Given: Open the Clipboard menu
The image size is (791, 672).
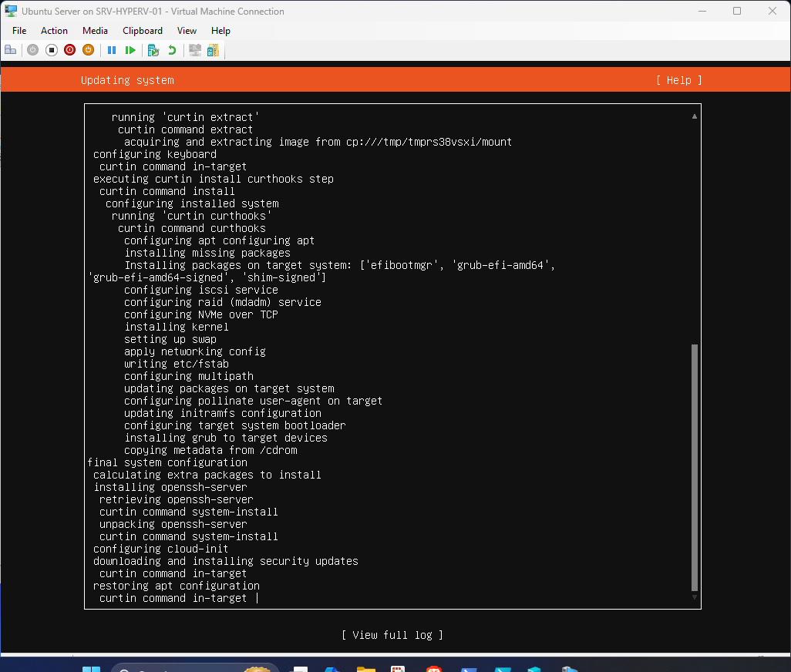Looking at the screenshot, I should 142,31.
